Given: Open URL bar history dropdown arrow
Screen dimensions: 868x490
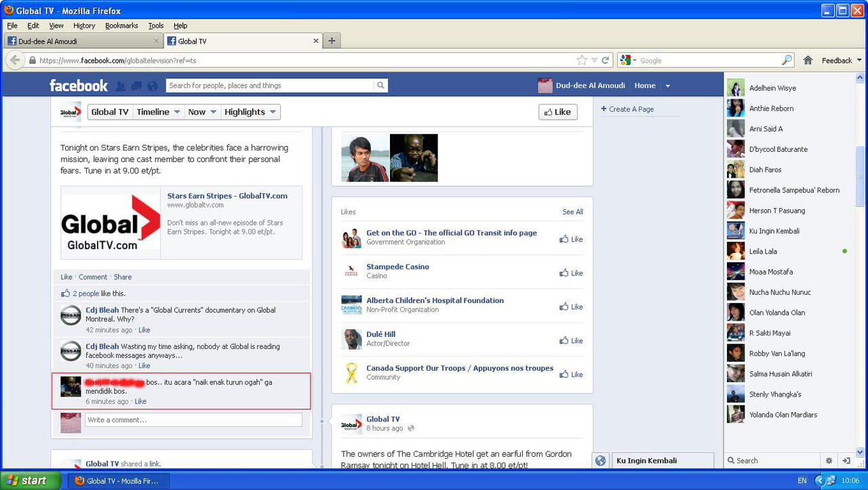Looking at the screenshot, I should pos(594,60).
